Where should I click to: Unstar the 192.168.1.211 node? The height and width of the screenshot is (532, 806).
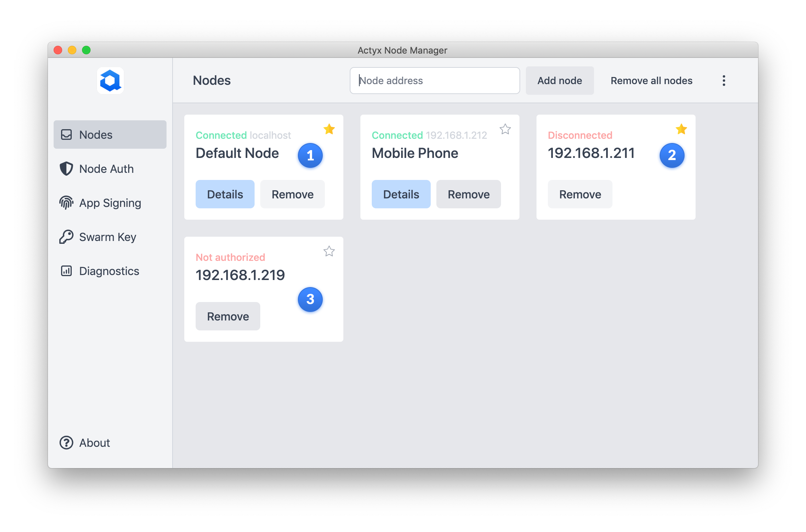[x=681, y=130]
